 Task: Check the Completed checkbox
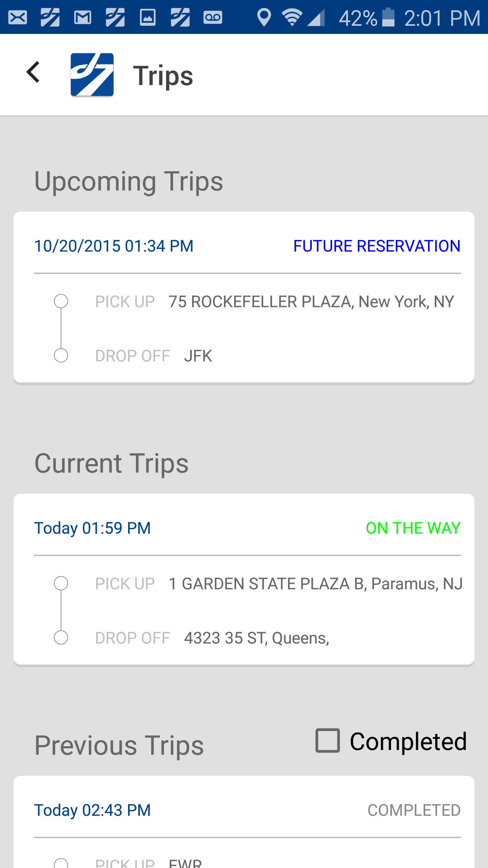pyautogui.click(x=327, y=741)
